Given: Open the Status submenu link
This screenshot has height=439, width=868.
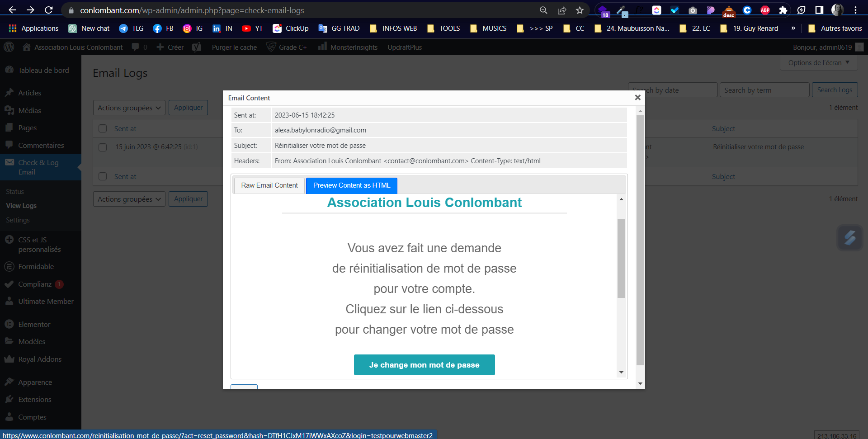Looking at the screenshot, I should (x=15, y=192).
